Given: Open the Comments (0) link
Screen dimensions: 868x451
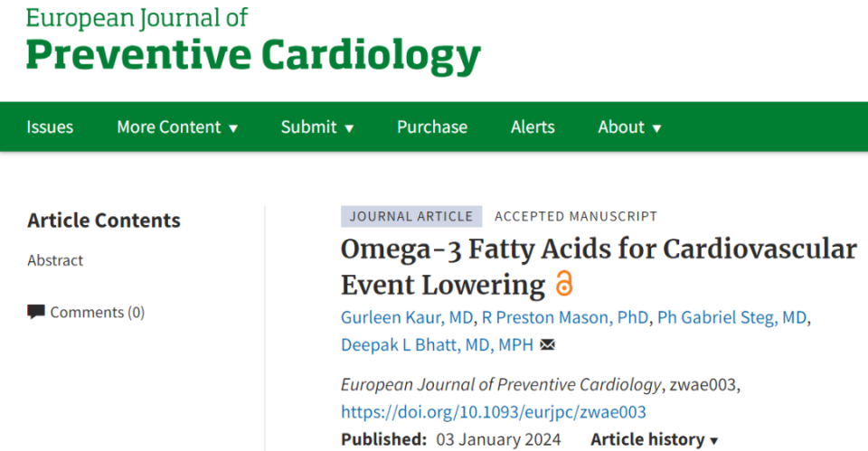Looking at the screenshot, I should pyautogui.click(x=97, y=312).
